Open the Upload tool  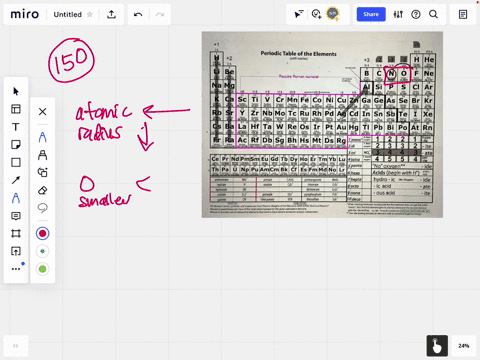(x=16, y=251)
